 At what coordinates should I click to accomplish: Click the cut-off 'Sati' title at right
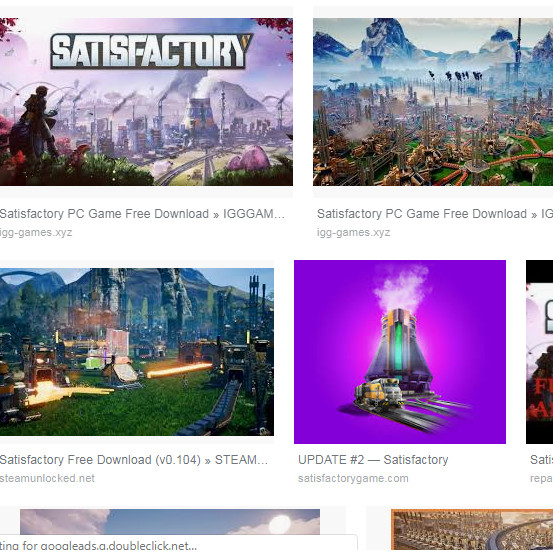click(x=541, y=460)
